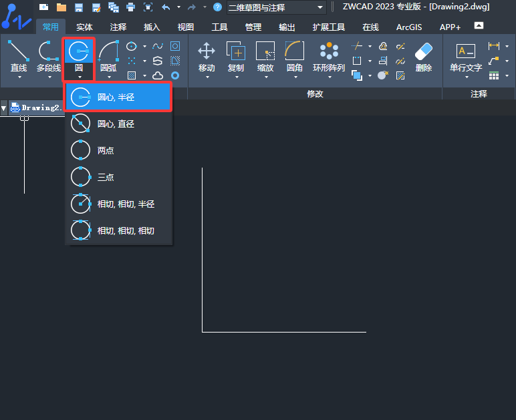Expand the dimension tool dropdown arrow

(x=507, y=46)
